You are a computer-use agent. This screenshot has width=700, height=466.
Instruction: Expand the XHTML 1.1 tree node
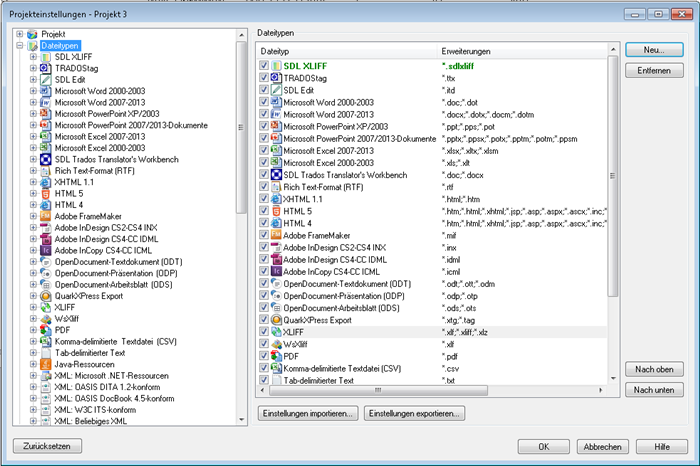33,181
